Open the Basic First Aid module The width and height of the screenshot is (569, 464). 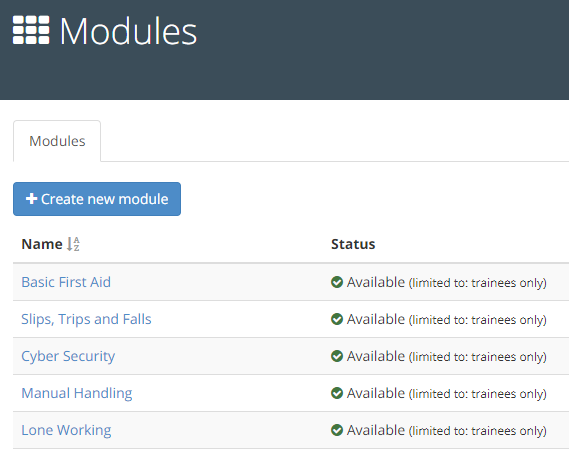[x=66, y=282]
